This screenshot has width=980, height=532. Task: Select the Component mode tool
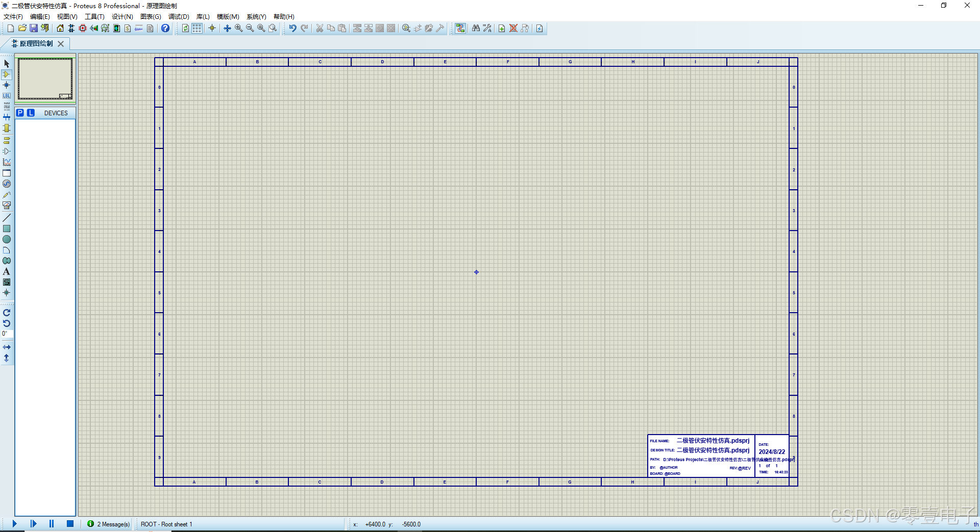click(7, 74)
